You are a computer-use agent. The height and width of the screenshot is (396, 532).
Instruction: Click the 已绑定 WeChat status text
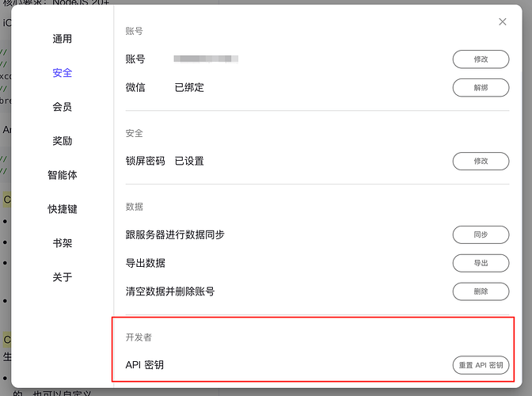point(189,88)
